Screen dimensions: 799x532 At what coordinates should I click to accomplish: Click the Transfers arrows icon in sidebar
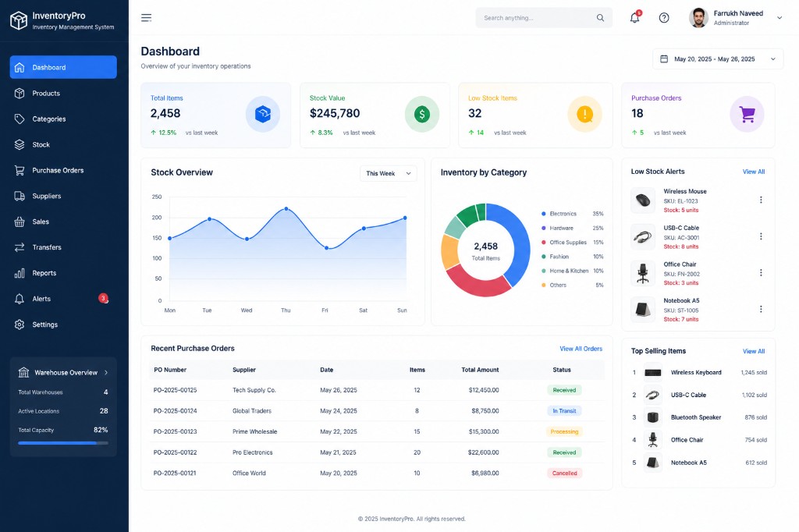click(x=20, y=247)
